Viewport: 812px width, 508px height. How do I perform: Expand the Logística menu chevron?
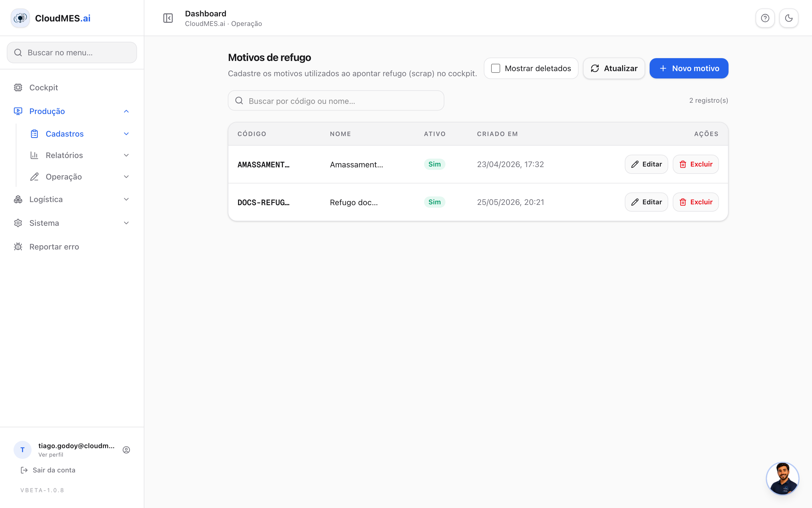[x=126, y=199]
